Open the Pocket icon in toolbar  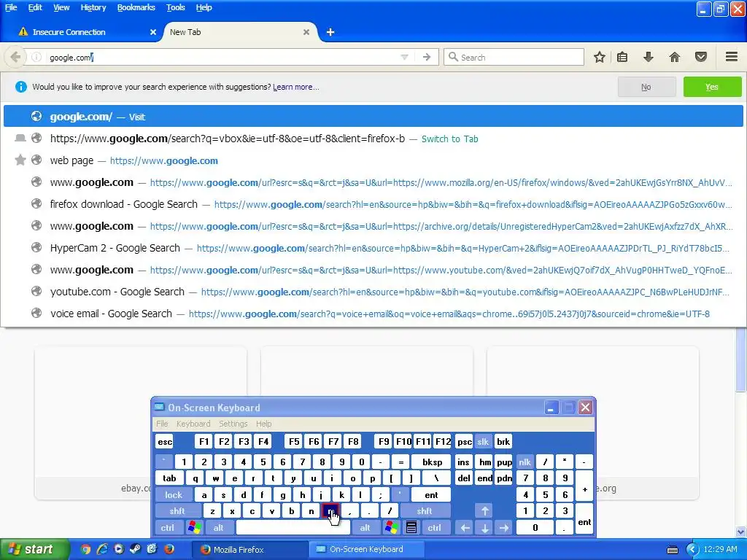coord(700,57)
